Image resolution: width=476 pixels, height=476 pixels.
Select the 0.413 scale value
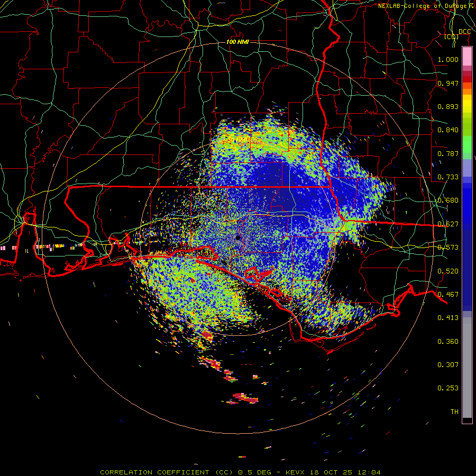448,318
